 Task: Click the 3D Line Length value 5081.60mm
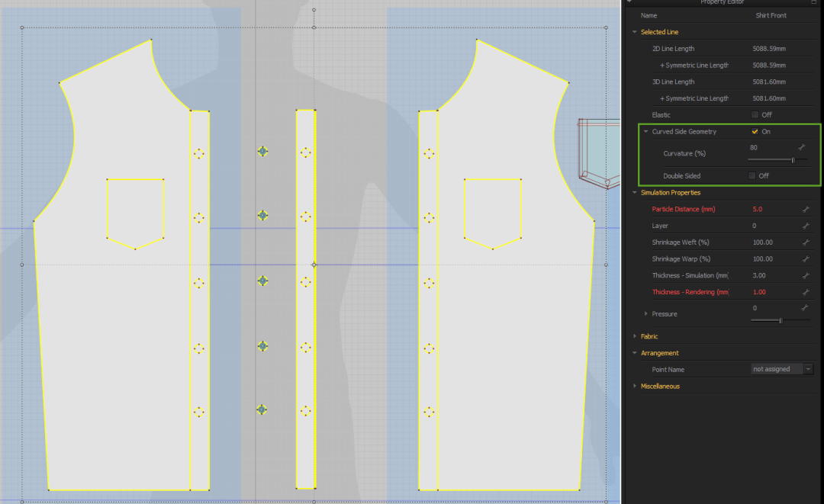tap(769, 82)
